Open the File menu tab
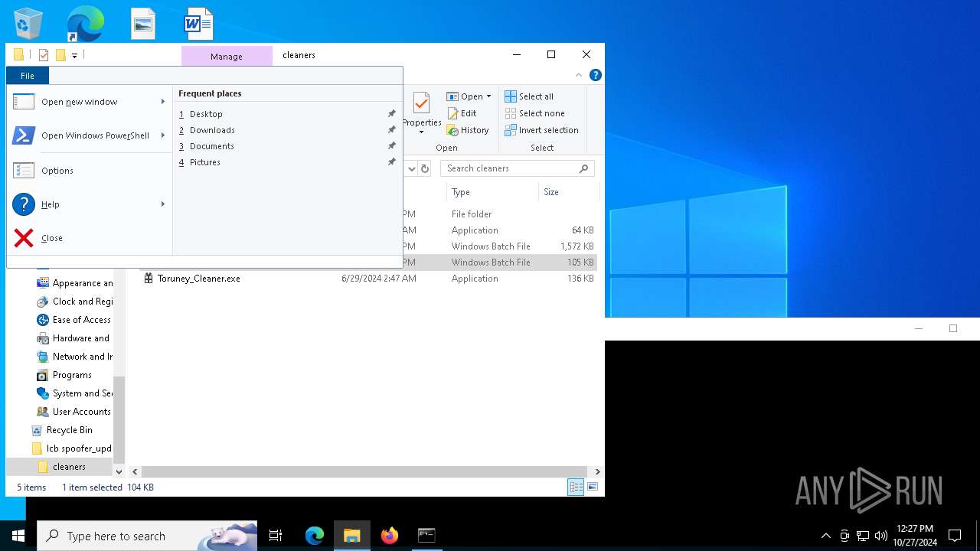980x551 pixels. tap(28, 76)
